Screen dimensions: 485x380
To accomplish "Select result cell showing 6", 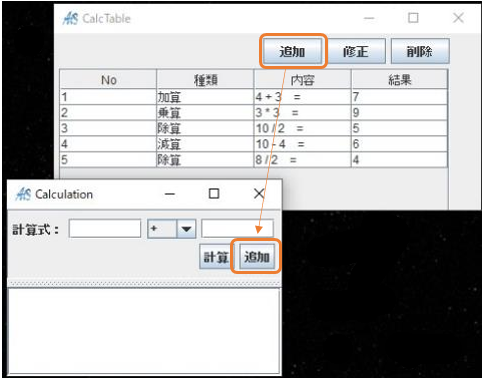I will coord(399,144).
